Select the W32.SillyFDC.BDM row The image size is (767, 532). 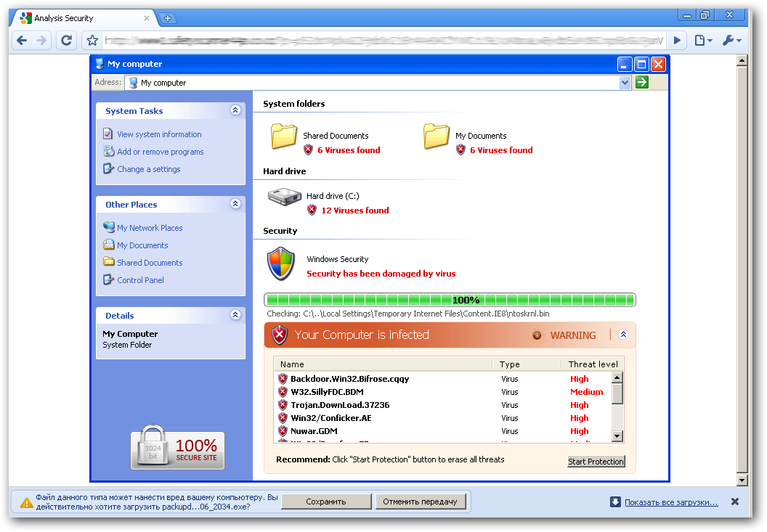pyautogui.click(x=443, y=392)
